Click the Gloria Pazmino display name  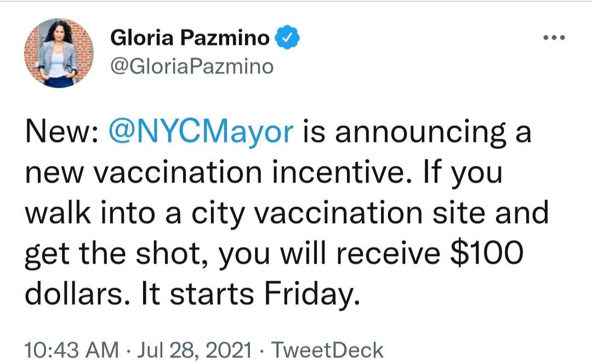190,38
